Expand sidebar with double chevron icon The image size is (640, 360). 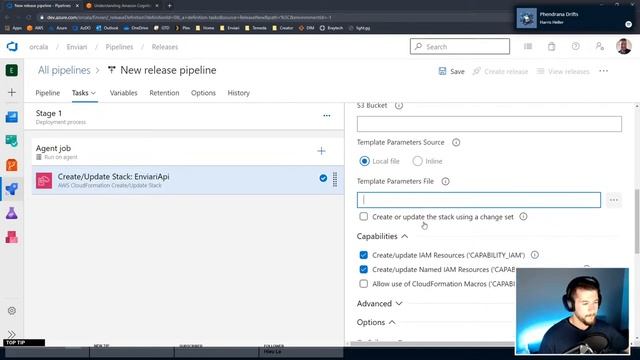click(12, 334)
